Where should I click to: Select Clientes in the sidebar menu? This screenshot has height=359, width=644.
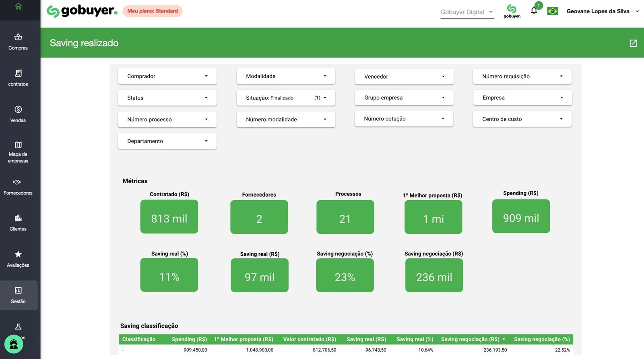[18, 223]
